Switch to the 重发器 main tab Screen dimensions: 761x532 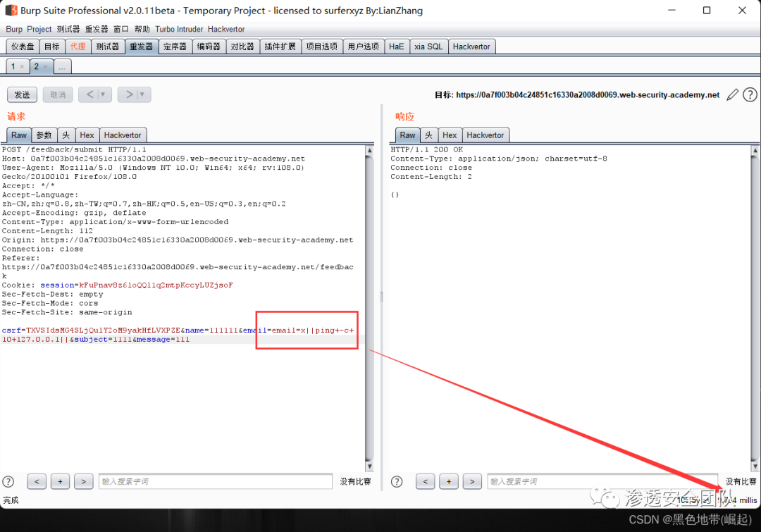(x=141, y=47)
